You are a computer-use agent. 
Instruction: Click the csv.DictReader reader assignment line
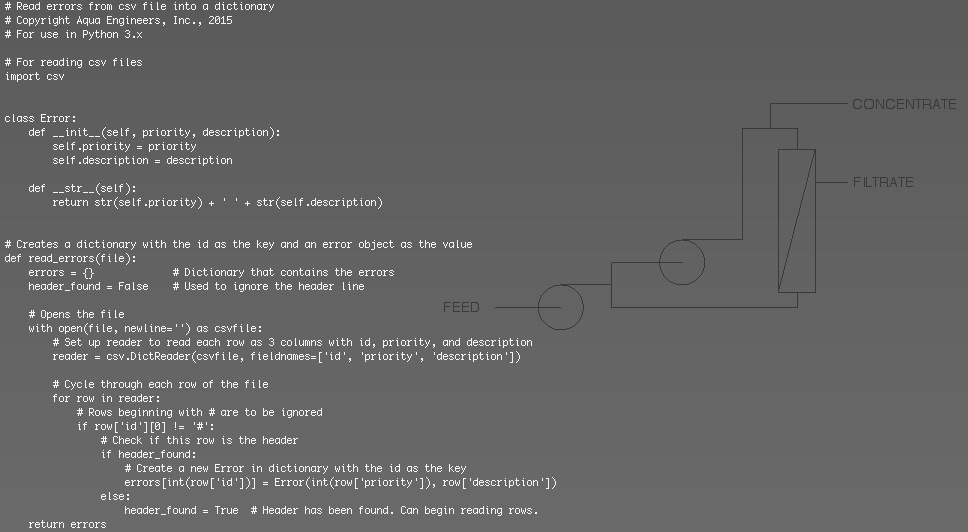tap(286, 356)
